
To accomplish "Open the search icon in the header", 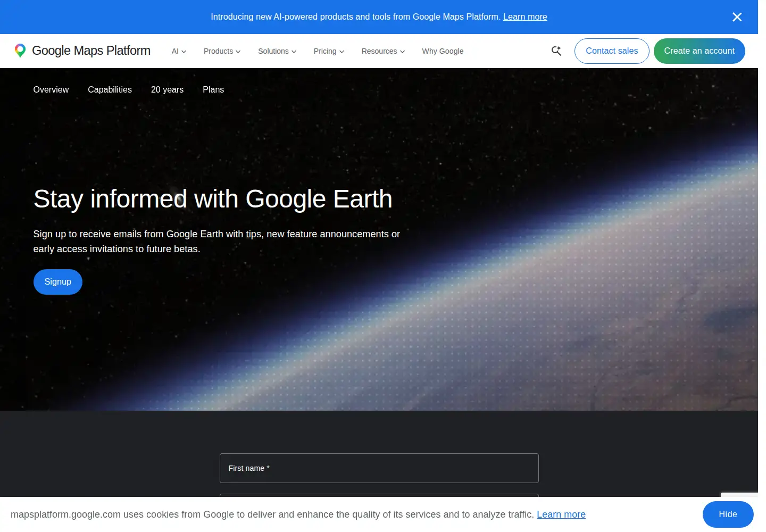I will [x=556, y=51].
